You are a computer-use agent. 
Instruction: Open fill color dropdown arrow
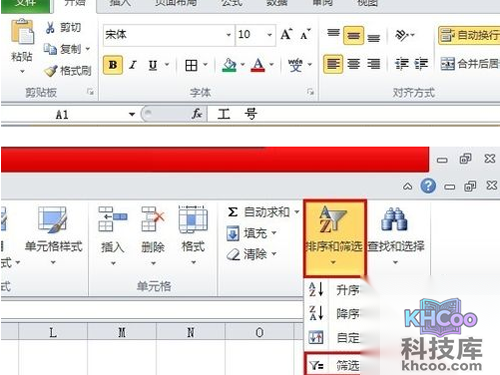[242, 65]
